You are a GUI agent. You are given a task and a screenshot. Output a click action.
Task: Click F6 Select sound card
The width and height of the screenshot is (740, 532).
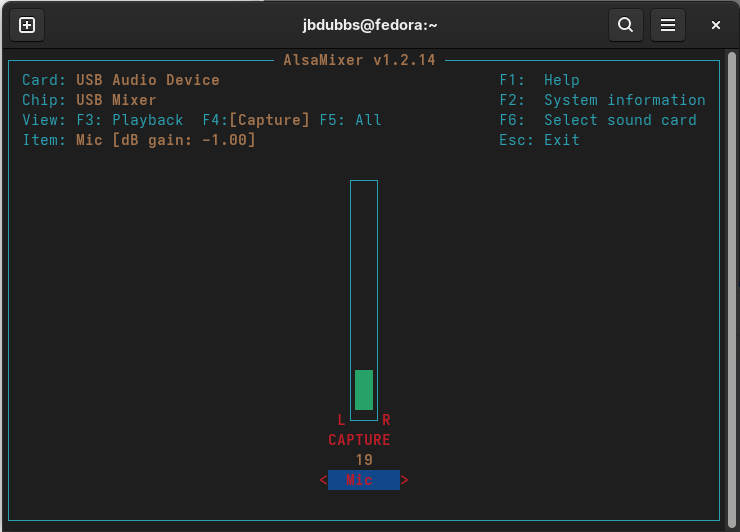pyautogui.click(x=598, y=120)
